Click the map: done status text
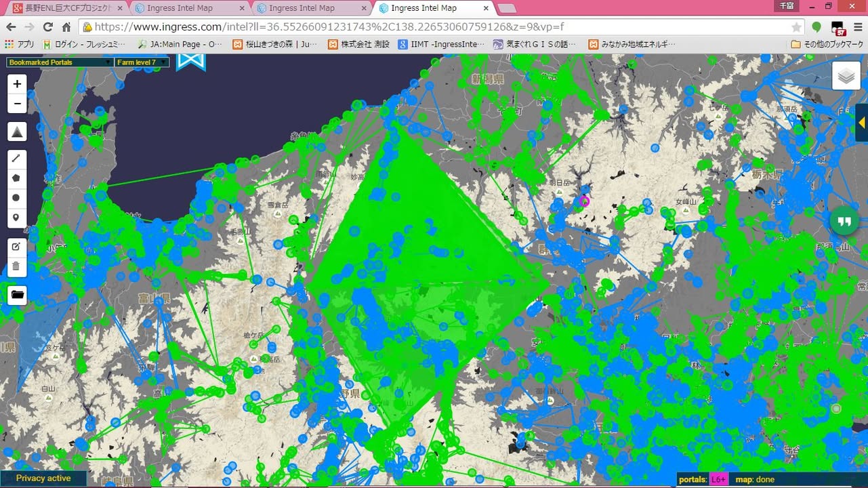This screenshot has width=868, height=488. (755, 480)
